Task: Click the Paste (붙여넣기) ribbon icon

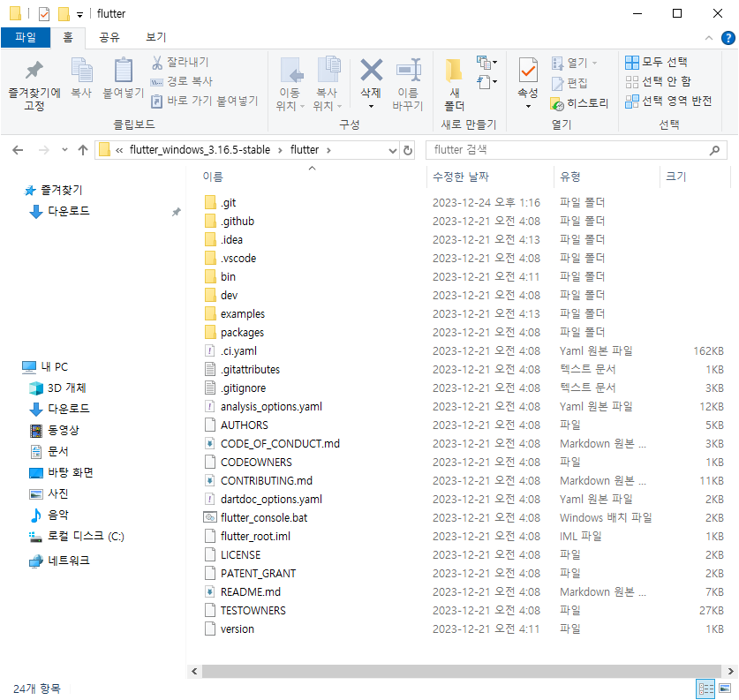Action: (124, 71)
